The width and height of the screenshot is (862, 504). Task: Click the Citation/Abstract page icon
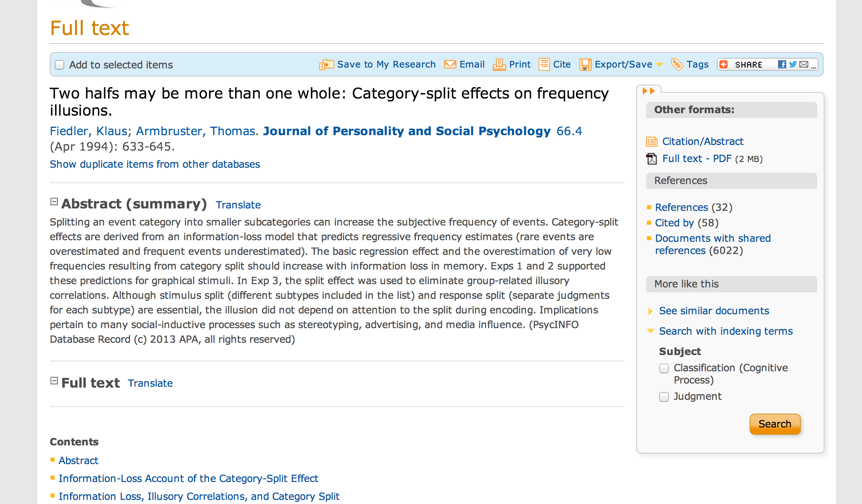[x=652, y=142]
